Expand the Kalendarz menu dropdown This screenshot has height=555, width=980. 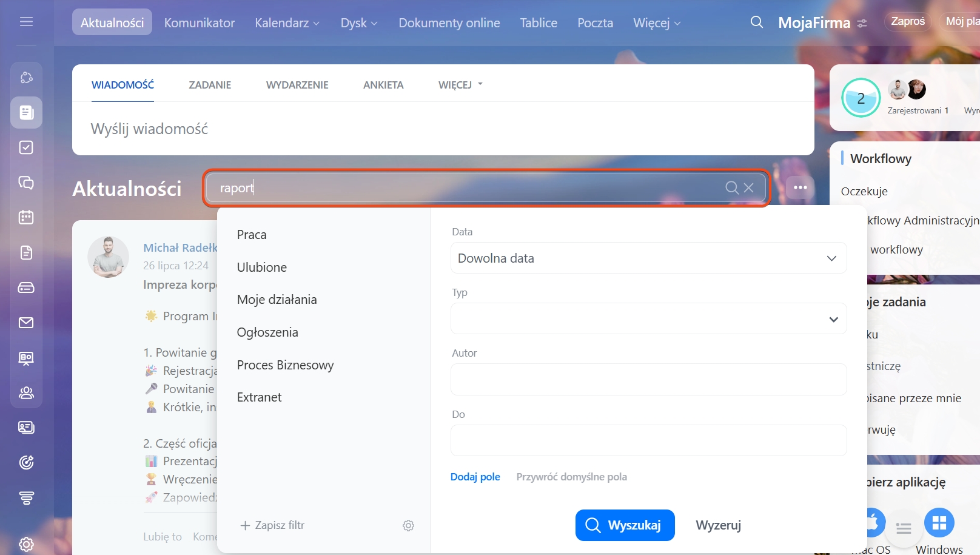click(x=287, y=23)
